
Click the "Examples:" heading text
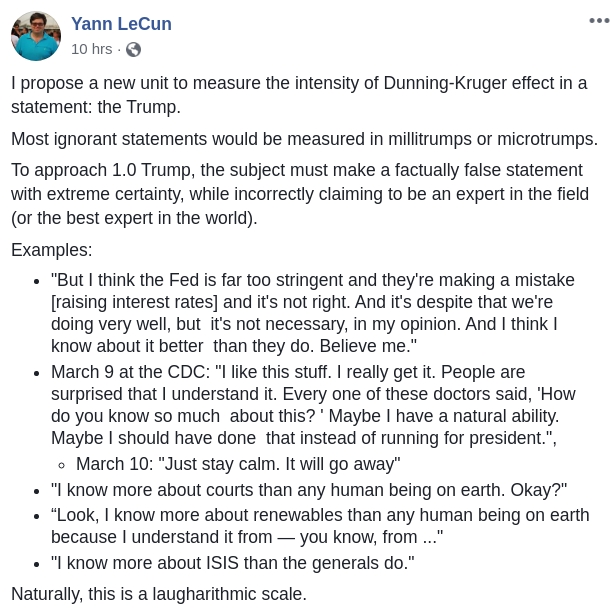(52, 250)
